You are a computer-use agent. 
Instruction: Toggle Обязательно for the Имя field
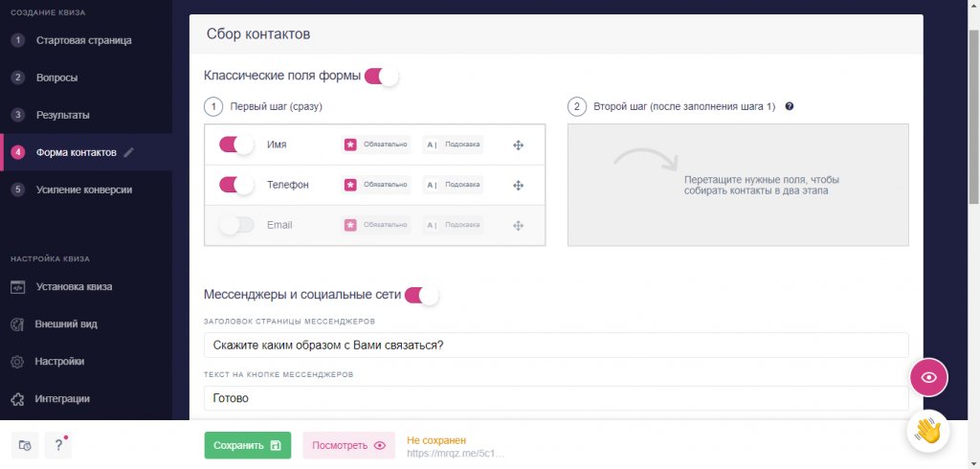tap(376, 145)
